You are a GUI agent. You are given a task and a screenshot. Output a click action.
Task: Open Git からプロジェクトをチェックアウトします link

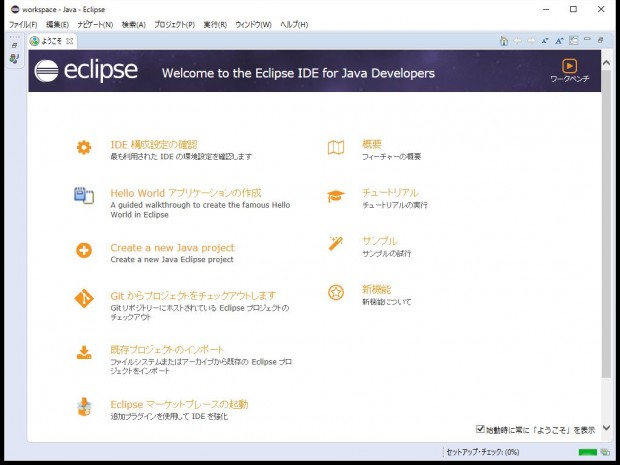tap(193, 296)
